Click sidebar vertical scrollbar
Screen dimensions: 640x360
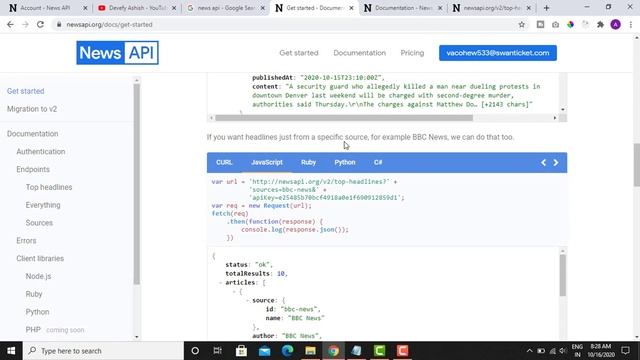tap(137, 184)
